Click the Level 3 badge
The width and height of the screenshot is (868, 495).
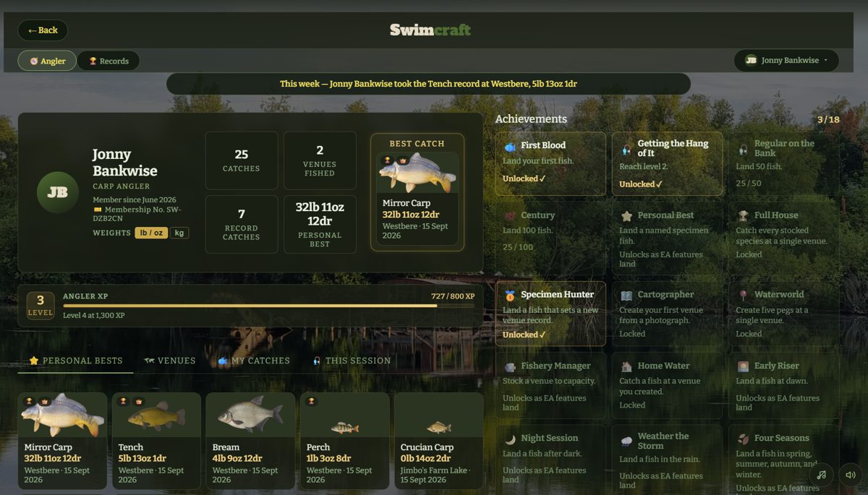[41, 306]
